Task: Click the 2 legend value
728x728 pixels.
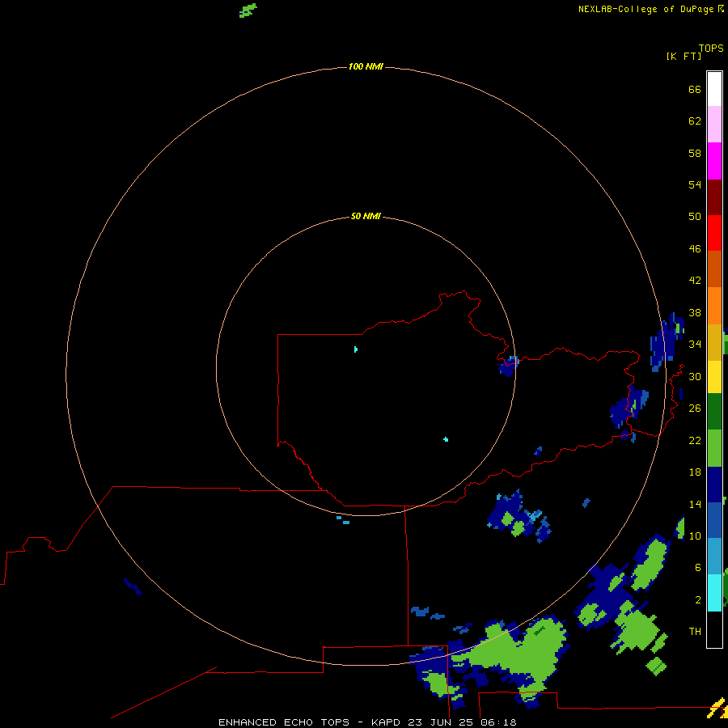Action: pos(698,600)
